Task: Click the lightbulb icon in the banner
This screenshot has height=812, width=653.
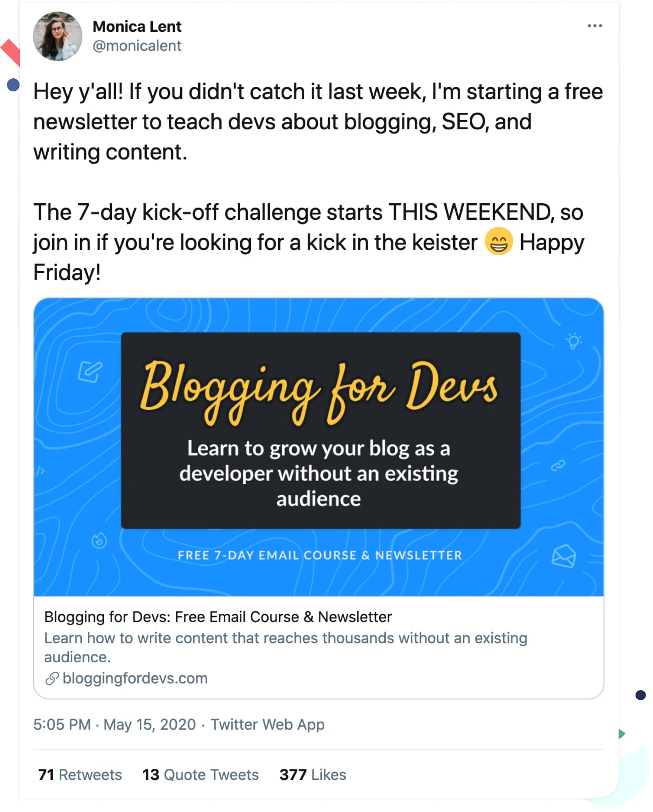Action: pyautogui.click(x=574, y=341)
